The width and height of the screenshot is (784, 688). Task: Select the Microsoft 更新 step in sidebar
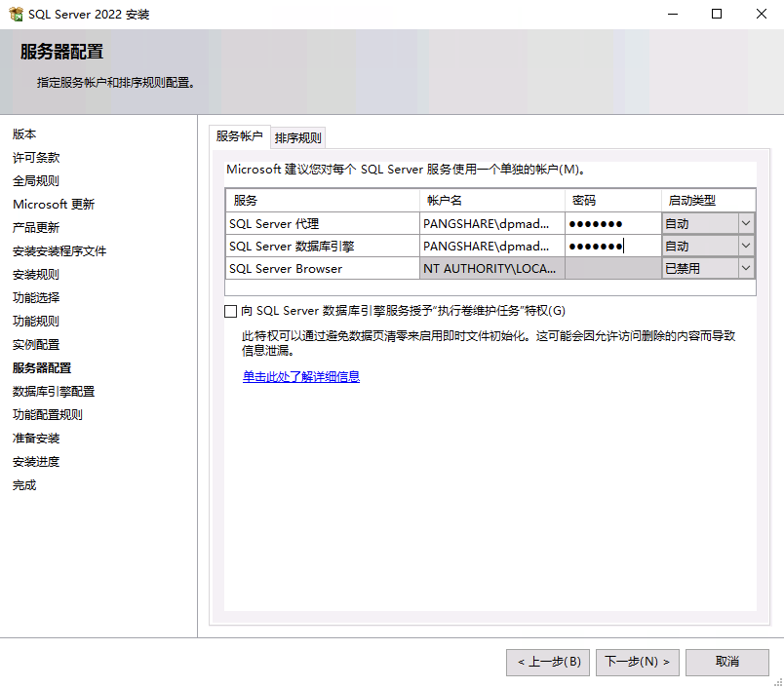pyautogui.click(x=54, y=204)
